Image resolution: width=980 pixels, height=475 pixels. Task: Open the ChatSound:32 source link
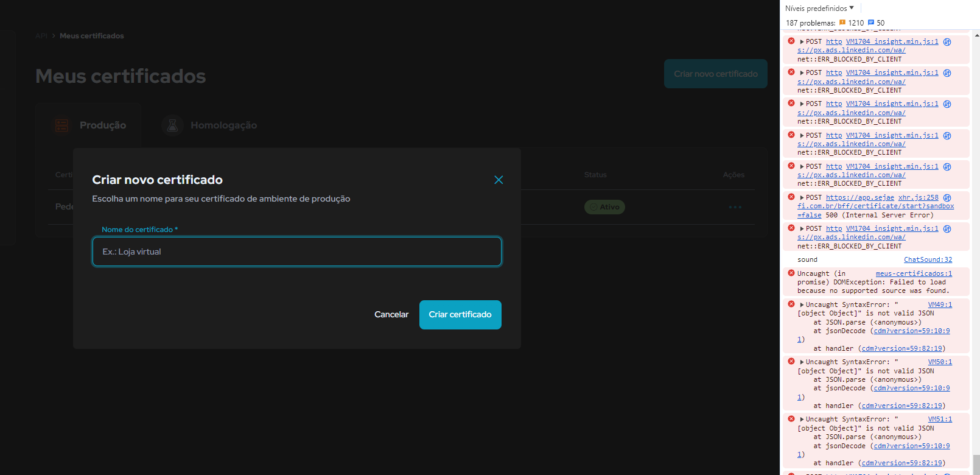(928, 260)
